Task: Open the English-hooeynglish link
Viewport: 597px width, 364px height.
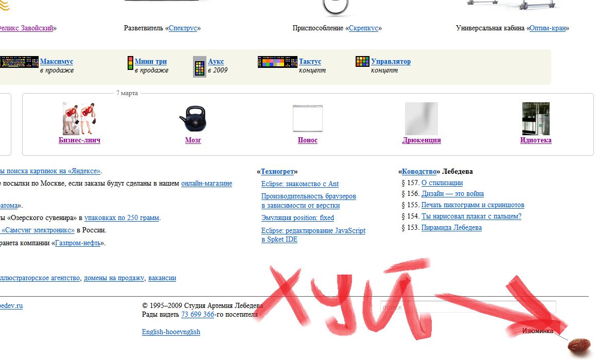Action: click(171, 332)
